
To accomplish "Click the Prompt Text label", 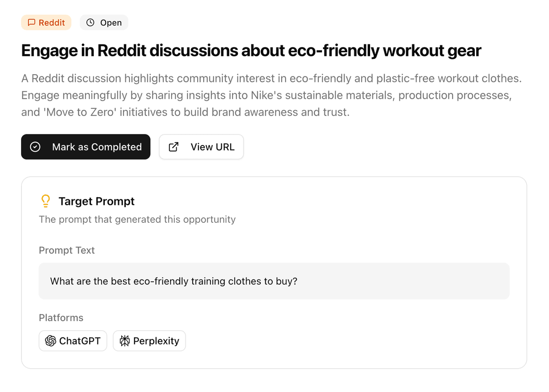I will click(x=67, y=250).
